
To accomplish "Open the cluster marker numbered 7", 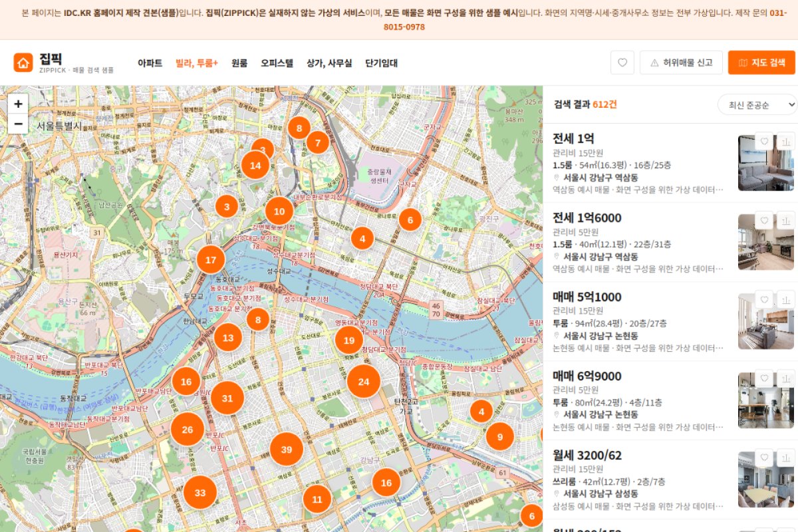I will tap(318, 142).
